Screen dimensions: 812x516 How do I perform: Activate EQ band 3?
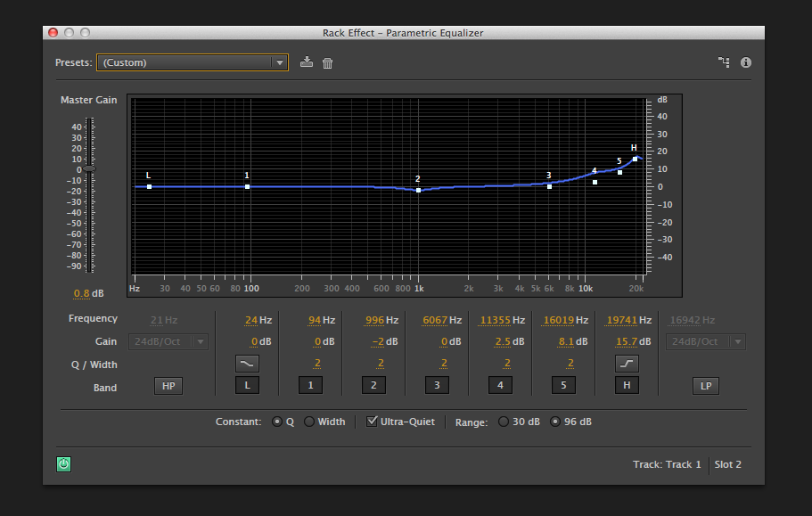click(x=437, y=384)
